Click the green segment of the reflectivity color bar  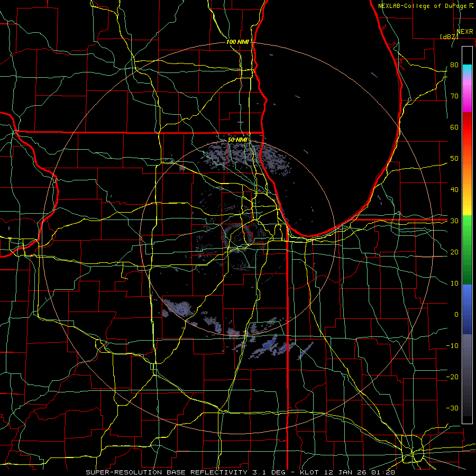point(467,250)
